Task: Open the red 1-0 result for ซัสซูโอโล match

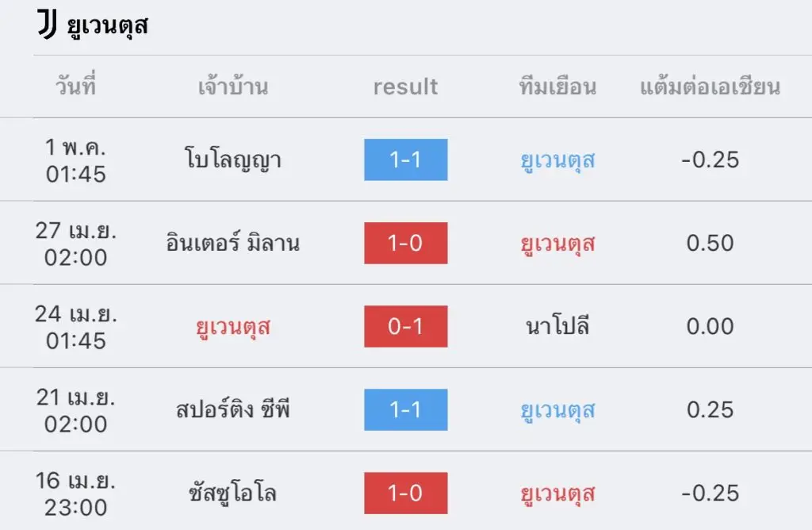Action: [405, 494]
